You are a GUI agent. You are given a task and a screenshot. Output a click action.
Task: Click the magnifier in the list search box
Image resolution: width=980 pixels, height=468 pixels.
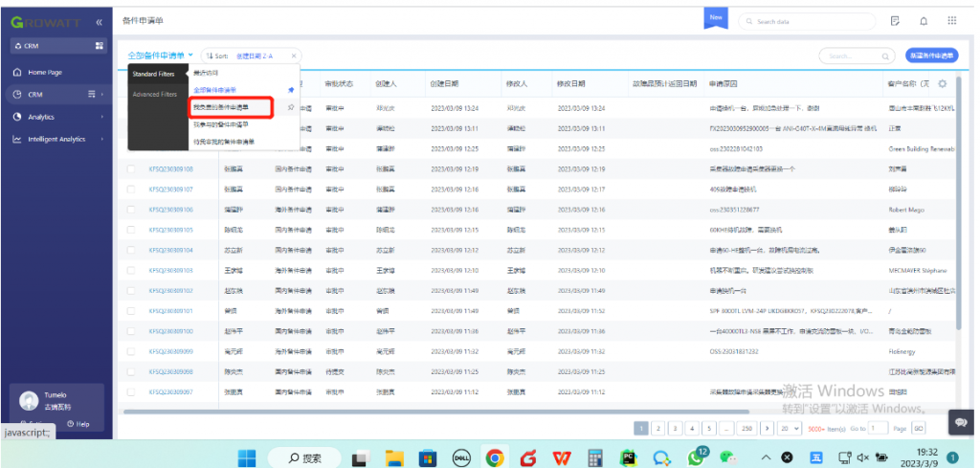[x=885, y=56]
